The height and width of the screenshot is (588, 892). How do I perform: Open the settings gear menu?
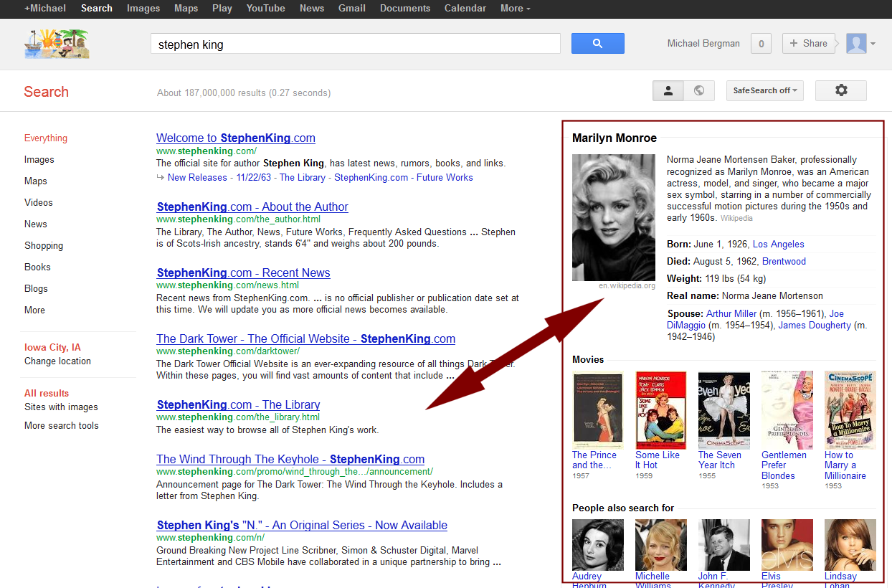click(841, 90)
